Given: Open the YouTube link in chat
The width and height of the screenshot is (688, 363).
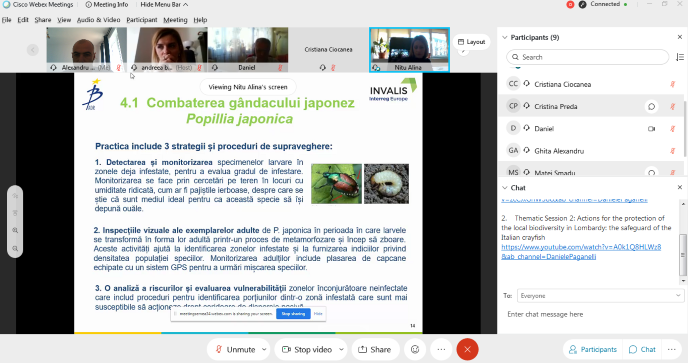Looking at the screenshot, I should coord(581,252).
